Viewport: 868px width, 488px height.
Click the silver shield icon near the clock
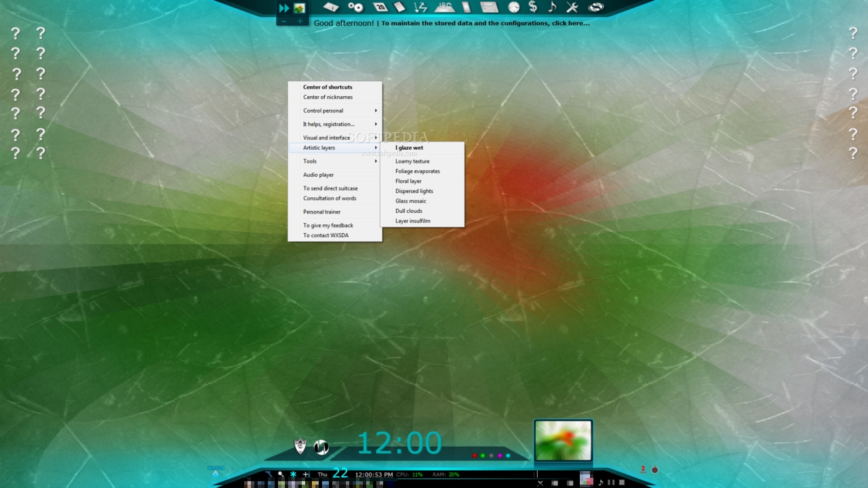300,446
